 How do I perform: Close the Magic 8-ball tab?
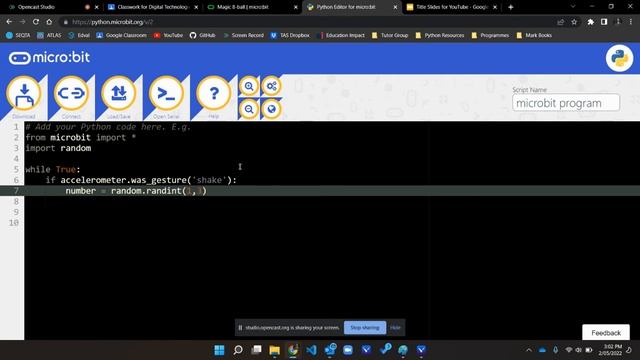[296, 7]
